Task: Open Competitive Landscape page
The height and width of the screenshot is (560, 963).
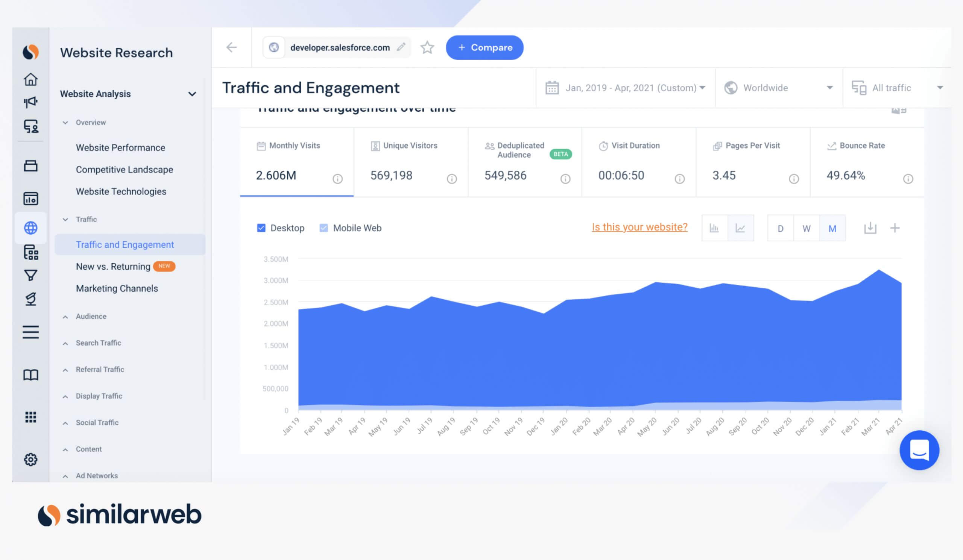Action: 124,170
